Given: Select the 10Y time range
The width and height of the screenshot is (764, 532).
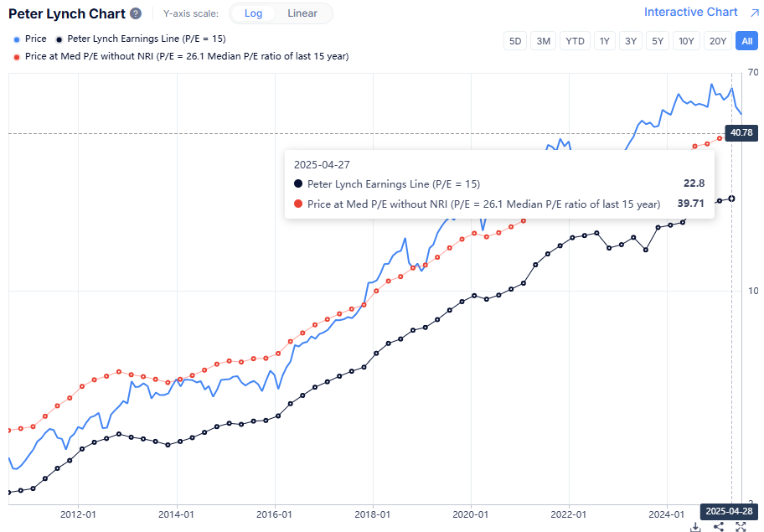Looking at the screenshot, I should pyautogui.click(x=686, y=40).
